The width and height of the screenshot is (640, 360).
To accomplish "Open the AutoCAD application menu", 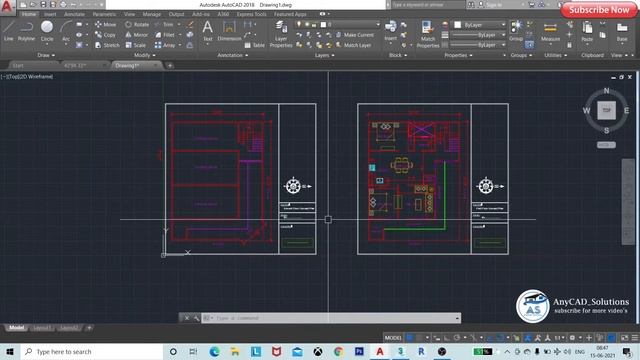I will coord(7,7).
